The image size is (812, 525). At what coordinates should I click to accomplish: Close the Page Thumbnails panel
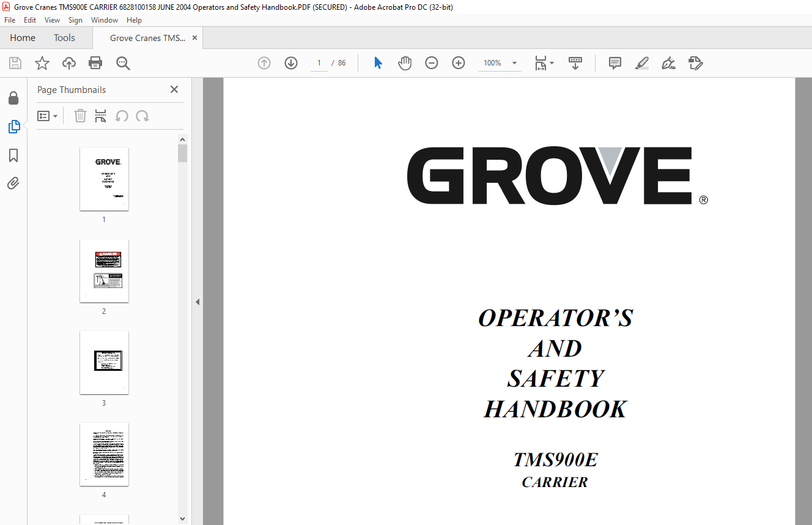pos(174,89)
